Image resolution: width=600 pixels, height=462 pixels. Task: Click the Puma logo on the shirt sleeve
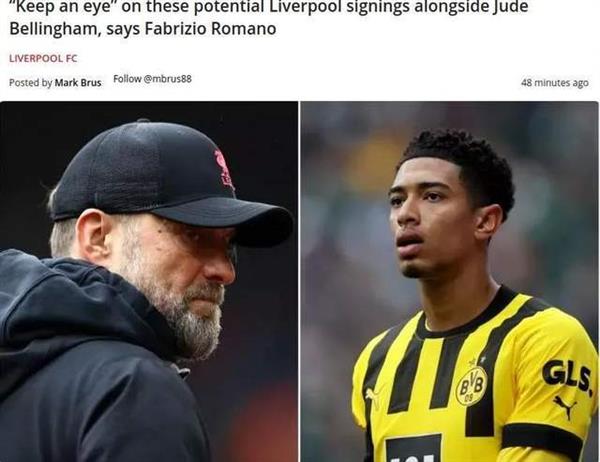pos(565,407)
